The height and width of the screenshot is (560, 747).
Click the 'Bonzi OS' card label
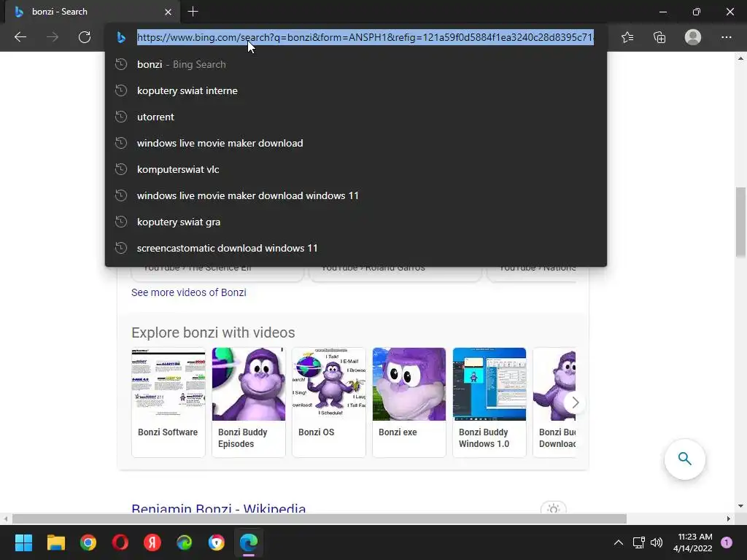point(317,432)
